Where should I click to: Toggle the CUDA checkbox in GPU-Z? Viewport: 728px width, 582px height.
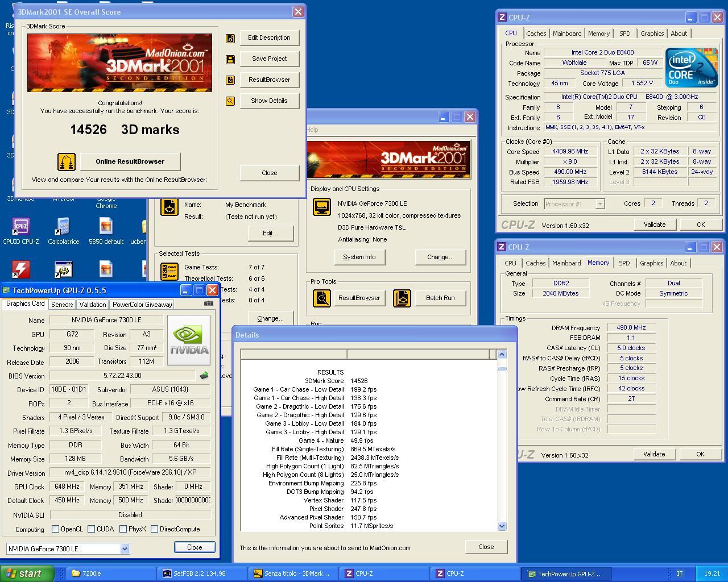[91, 529]
